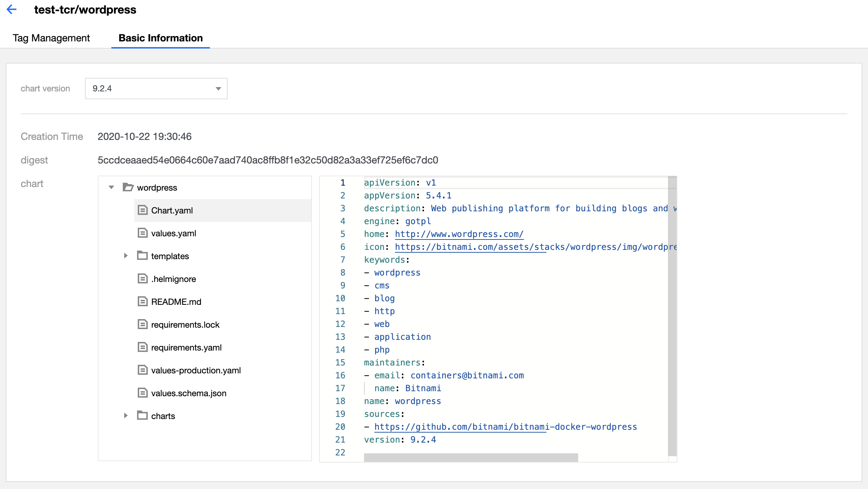Open the chart version 9.2.4 dropdown
This screenshot has width=868, height=489.
tap(156, 89)
